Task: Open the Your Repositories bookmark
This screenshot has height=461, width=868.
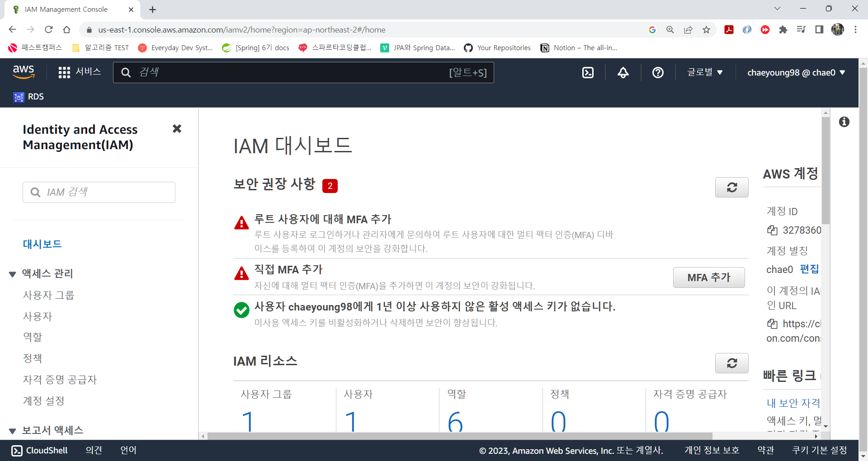Action: (x=497, y=48)
